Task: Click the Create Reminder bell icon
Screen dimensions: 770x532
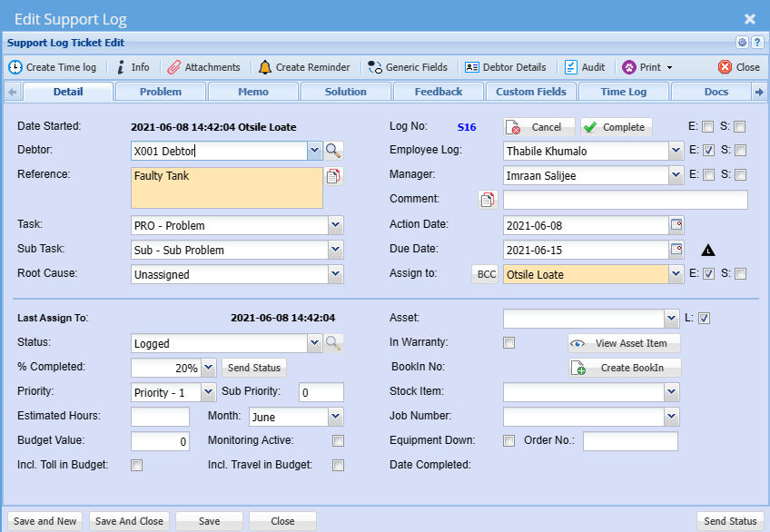Action: [265, 67]
